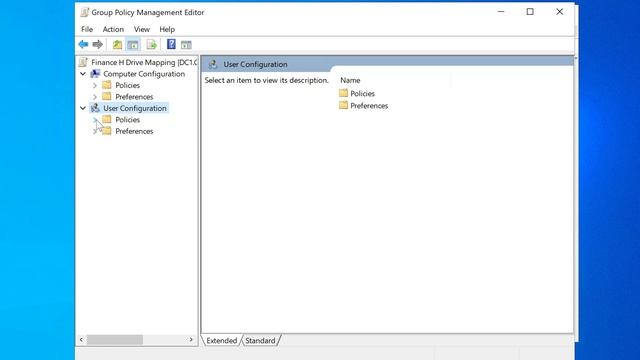Open the Help toolbar icon
640x360 pixels.
click(171, 44)
